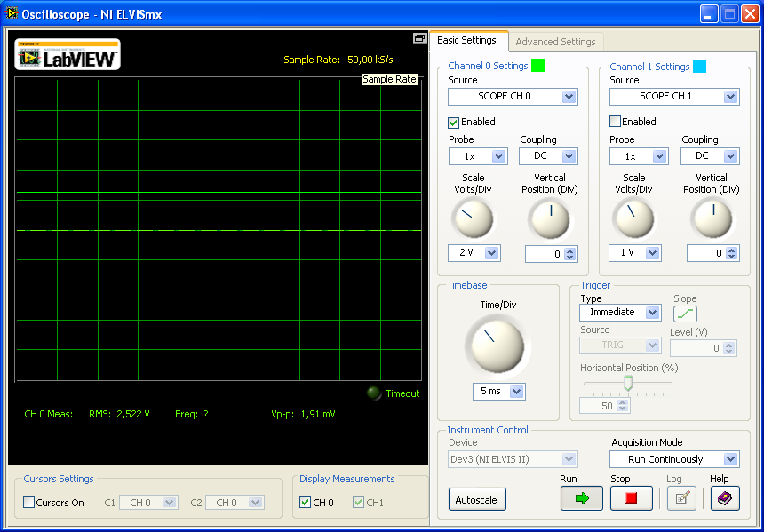Click the Channel 0 green color swatch

(x=537, y=66)
